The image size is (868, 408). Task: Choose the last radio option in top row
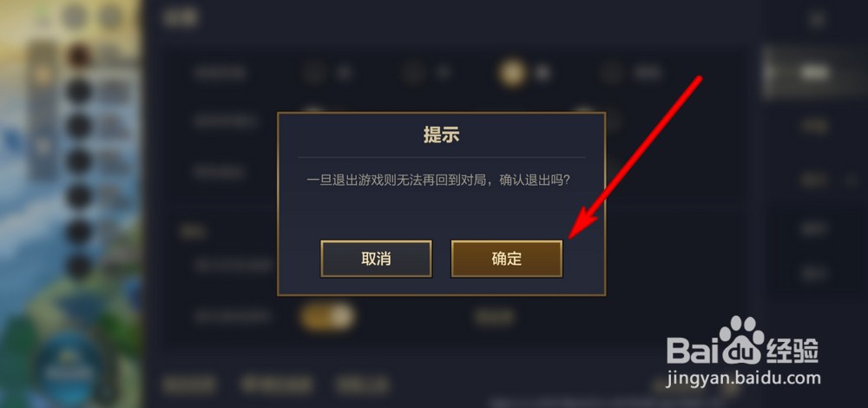coord(612,73)
